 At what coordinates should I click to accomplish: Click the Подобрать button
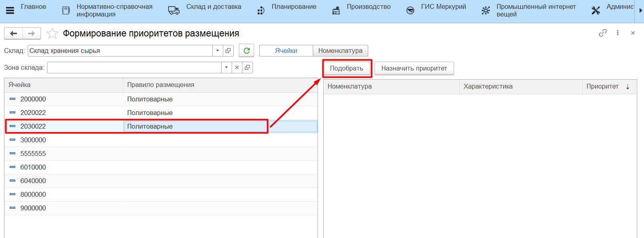(x=346, y=69)
